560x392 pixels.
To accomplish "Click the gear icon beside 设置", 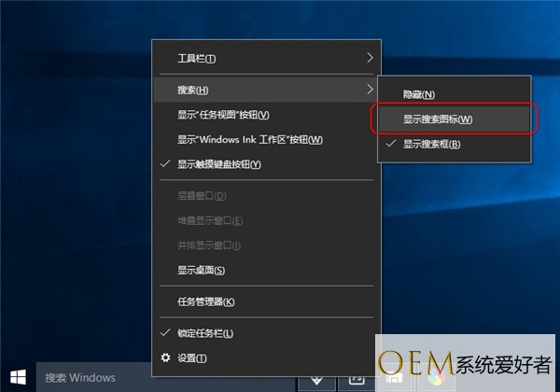I will pyautogui.click(x=166, y=357).
